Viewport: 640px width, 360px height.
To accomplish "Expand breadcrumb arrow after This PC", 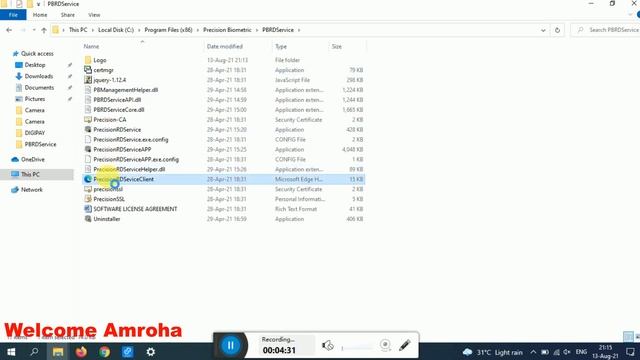I will click(x=92, y=30).
